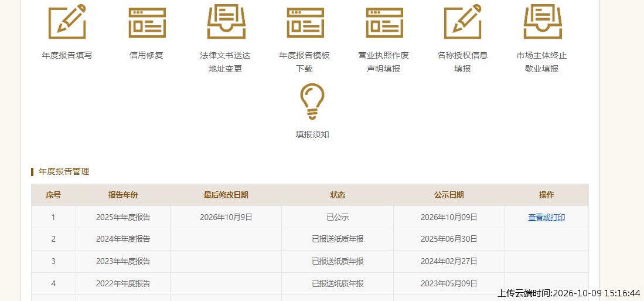Select the 2023年年度报告 cell
The image size is (644, 301).
pos(123,262)
